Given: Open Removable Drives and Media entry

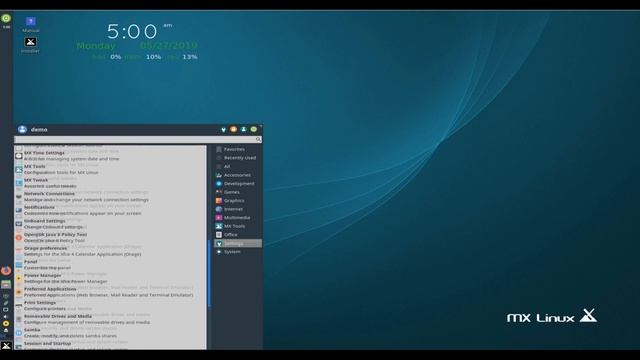Looking at the screenshot, I should (110, 319).
